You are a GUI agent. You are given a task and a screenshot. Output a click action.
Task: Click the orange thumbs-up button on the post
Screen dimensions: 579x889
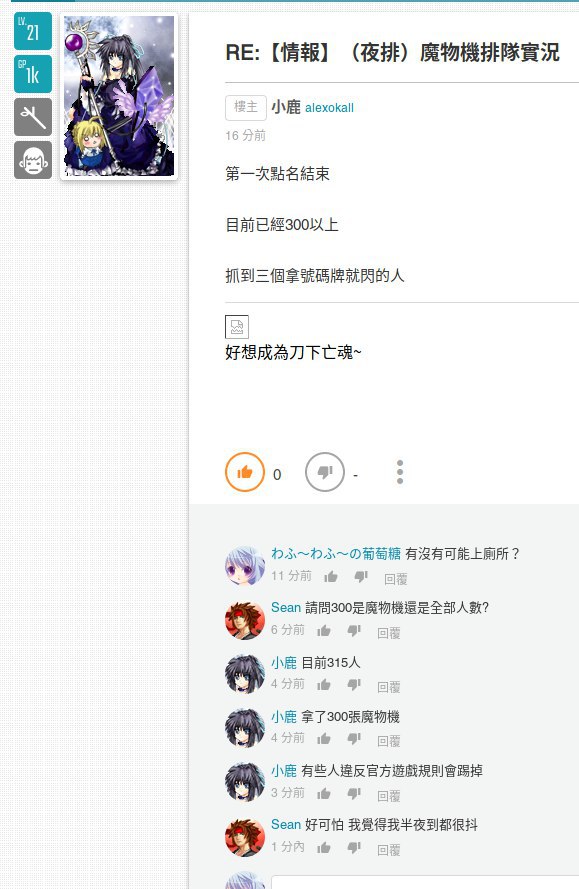245,472
